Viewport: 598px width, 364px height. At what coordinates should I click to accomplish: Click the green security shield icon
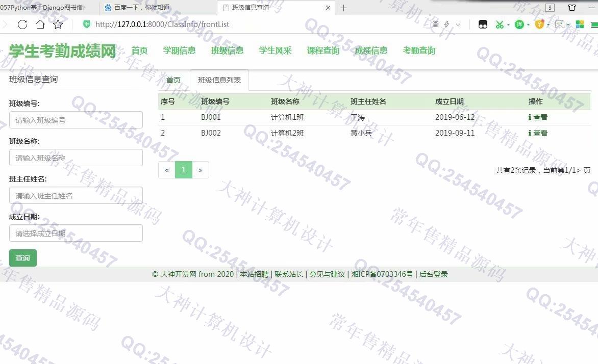(87, 24)
